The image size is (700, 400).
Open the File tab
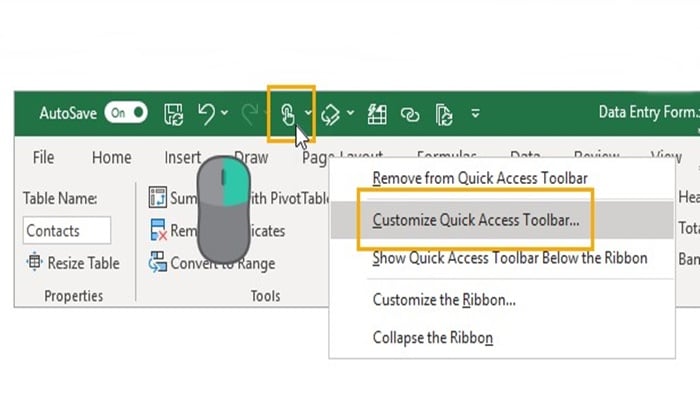43,158
